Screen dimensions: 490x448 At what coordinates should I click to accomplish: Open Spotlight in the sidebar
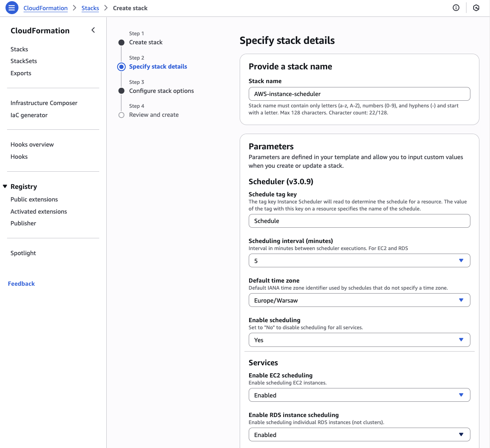tap(23, 253)
